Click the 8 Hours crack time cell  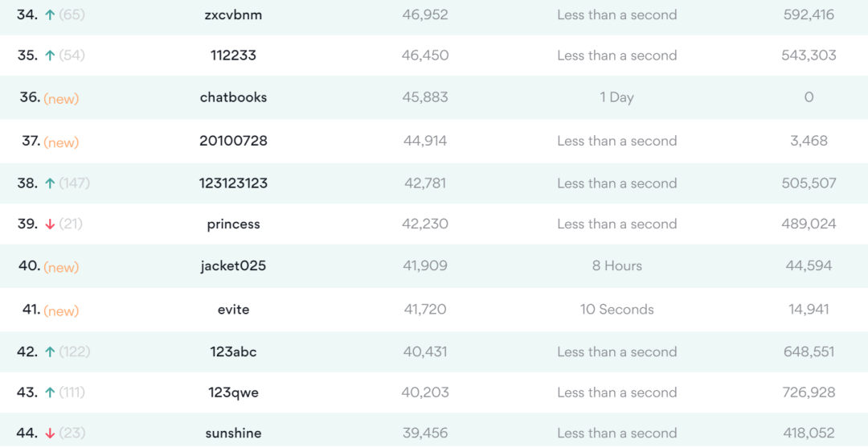click(x=616, y=265)
